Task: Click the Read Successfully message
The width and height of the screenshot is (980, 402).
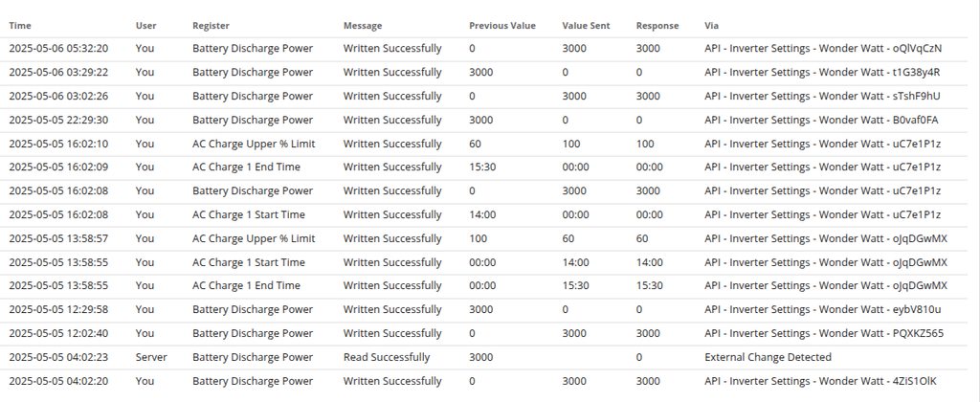Action: pos(387,357)
